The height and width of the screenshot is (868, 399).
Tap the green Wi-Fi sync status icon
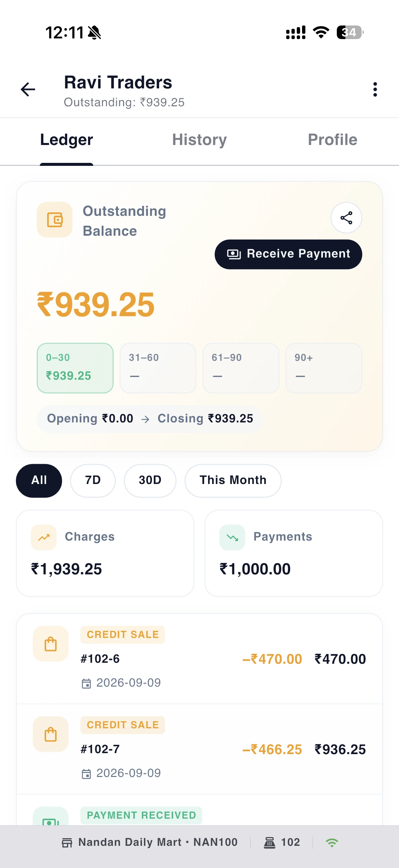pos(332,843)
